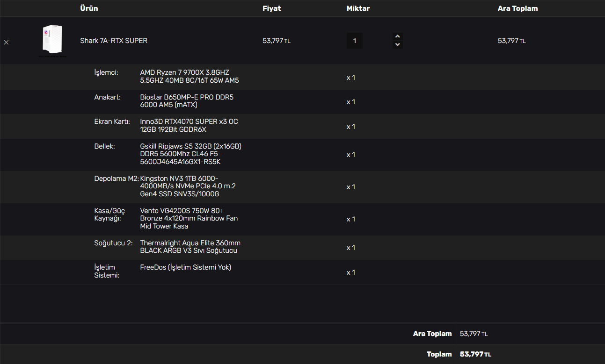Click the white PC case thumbnail
Screen dimensions: 605x364
[x=52, y=40]
